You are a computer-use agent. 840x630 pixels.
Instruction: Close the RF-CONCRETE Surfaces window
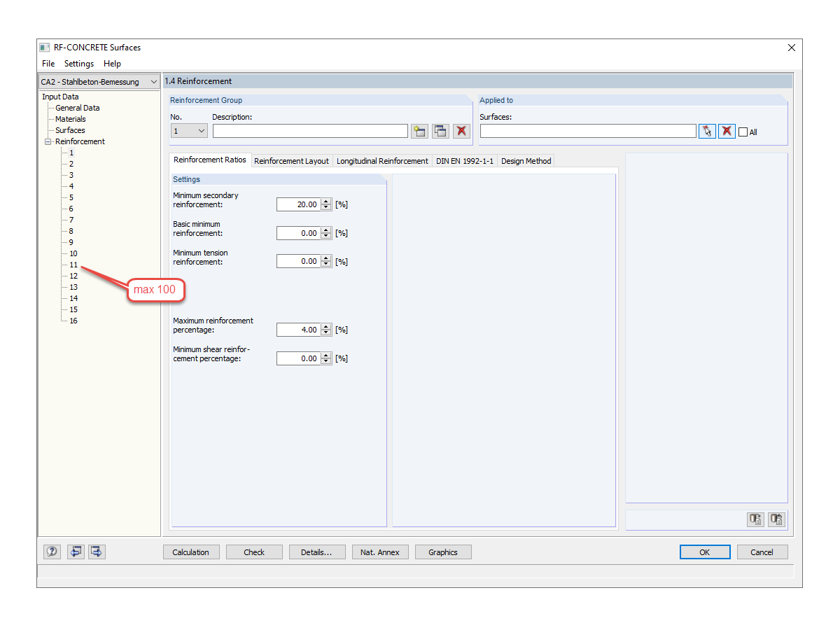point(792,48)
